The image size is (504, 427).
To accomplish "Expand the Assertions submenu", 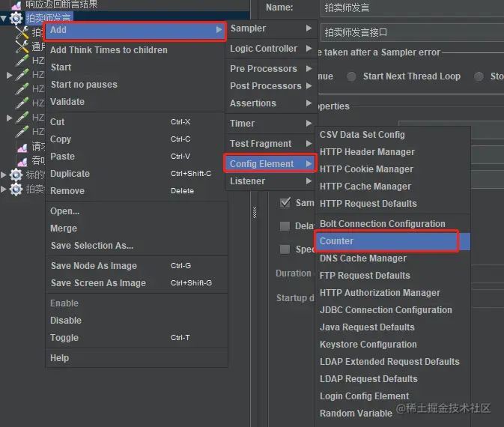I will [271, 103].
